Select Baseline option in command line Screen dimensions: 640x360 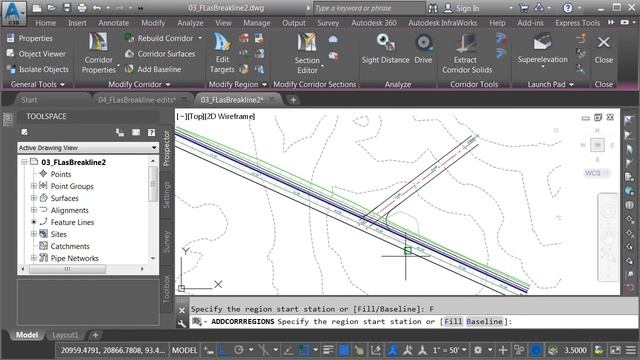coord(484,322)
